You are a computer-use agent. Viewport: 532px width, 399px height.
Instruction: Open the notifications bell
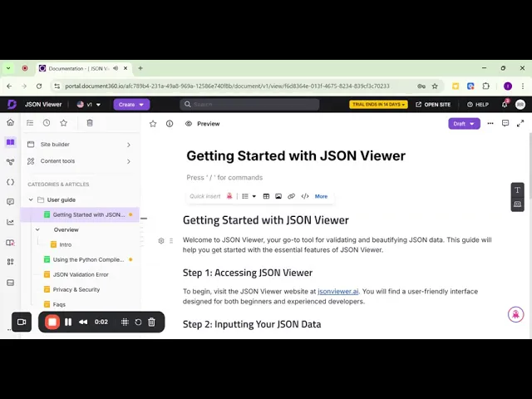[505, 104]
